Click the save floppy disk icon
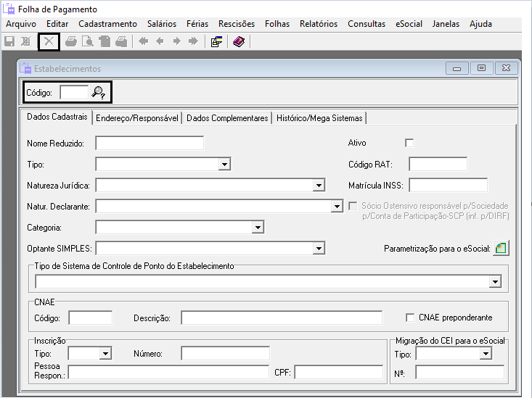 10,41
